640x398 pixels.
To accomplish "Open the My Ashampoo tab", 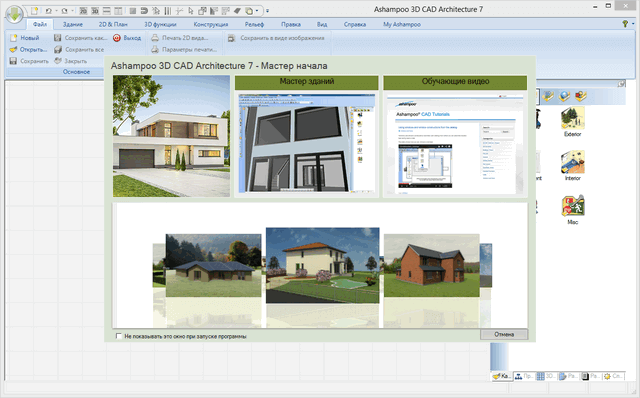I will coord(402,24).
